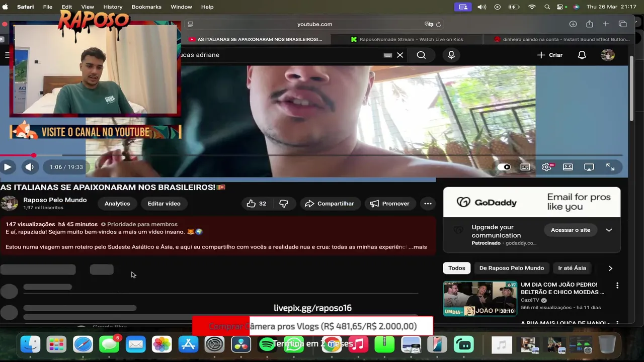Image resolution: width=644 pixels, height=362 pixels.
Task: Toggle the autoplay switch in the player
Action: [x=504, y=167]
